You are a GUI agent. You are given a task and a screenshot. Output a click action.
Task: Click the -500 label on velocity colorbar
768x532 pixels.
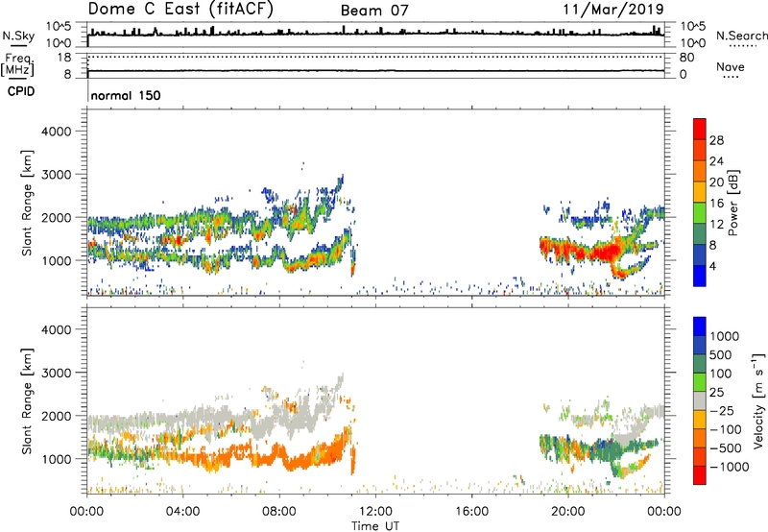(x=726, y=447)
